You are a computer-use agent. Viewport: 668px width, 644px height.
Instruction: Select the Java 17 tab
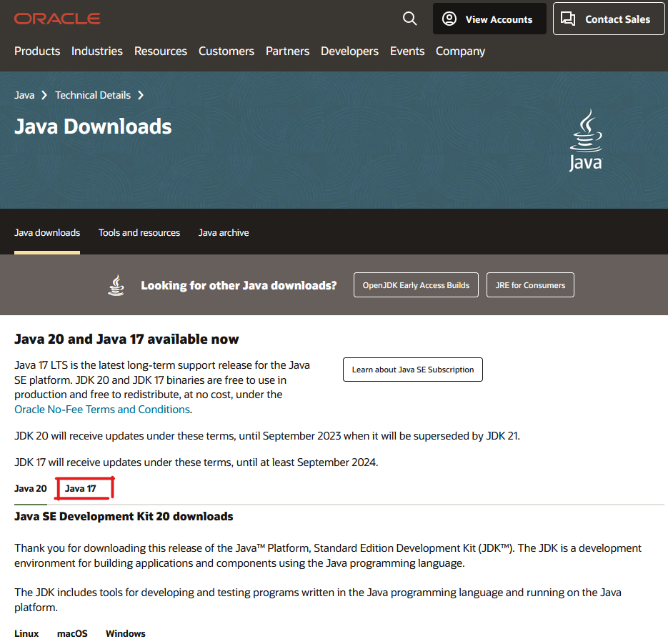point(81,489)
